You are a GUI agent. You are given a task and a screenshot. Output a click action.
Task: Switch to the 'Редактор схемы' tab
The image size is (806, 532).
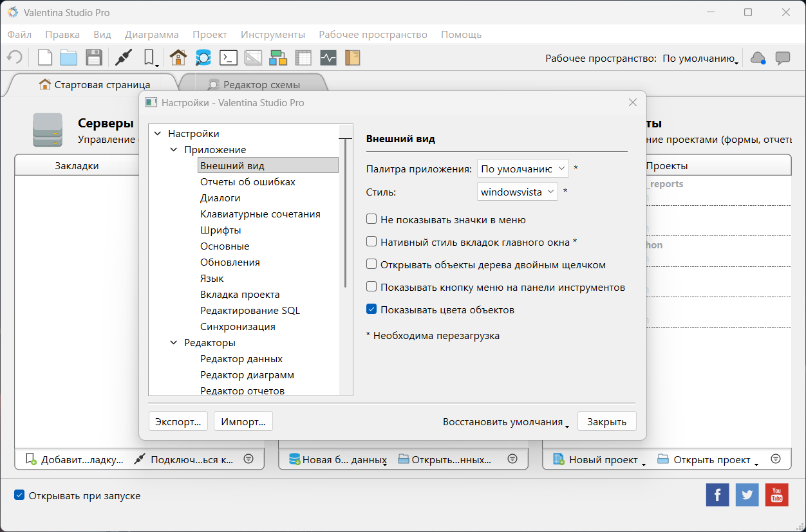coord(254,84)
